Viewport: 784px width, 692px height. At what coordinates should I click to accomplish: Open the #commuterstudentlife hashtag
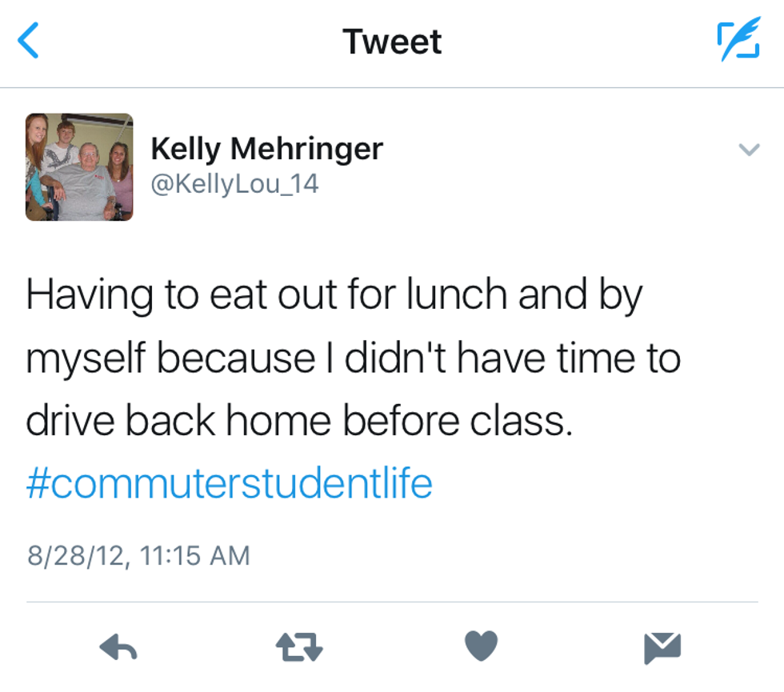click(229, 484)
